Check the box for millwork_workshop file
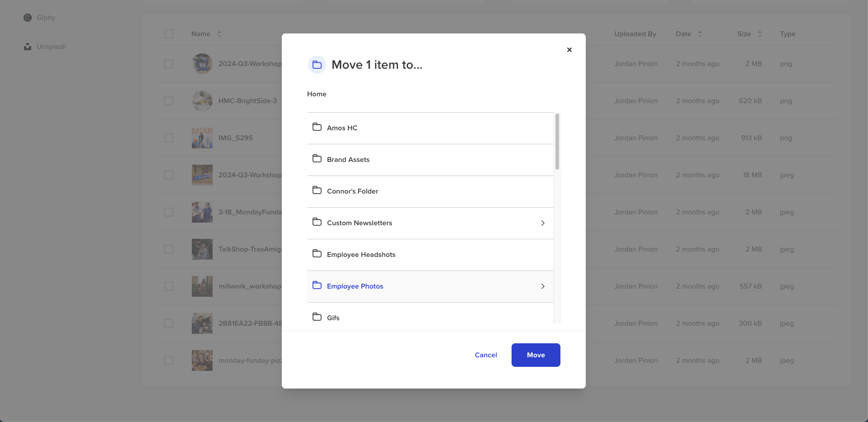The image size is (868, 422). [x=169, y=286]
